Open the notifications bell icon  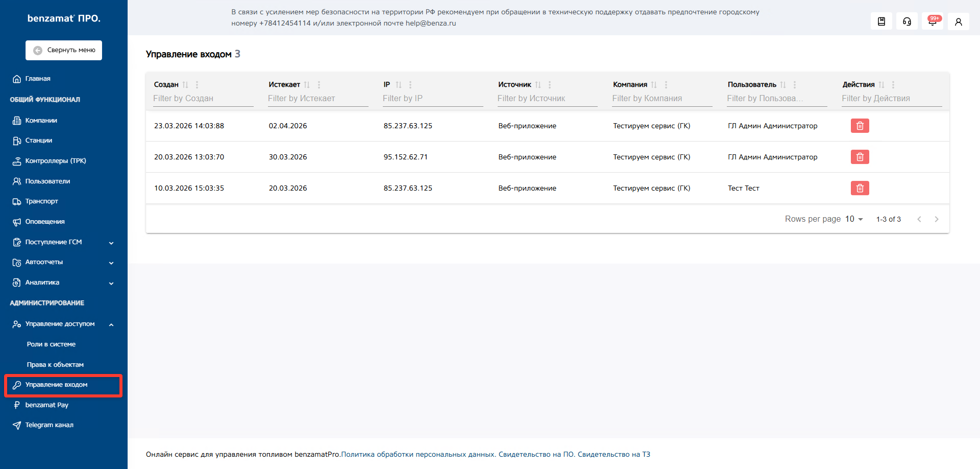(x=932, y=21)
